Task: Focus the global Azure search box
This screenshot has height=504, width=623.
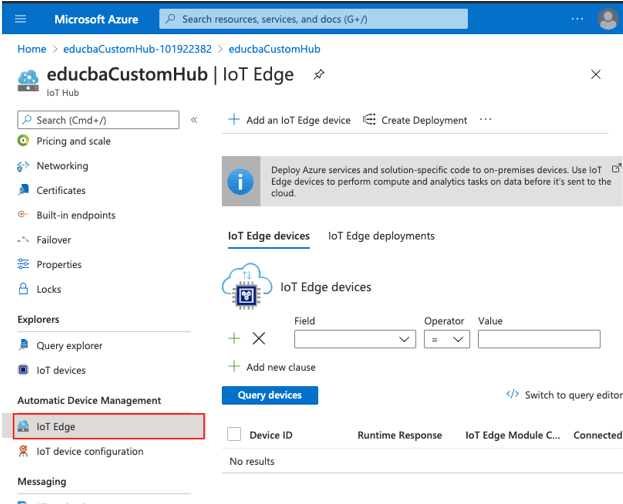Action: click(313, 19)
